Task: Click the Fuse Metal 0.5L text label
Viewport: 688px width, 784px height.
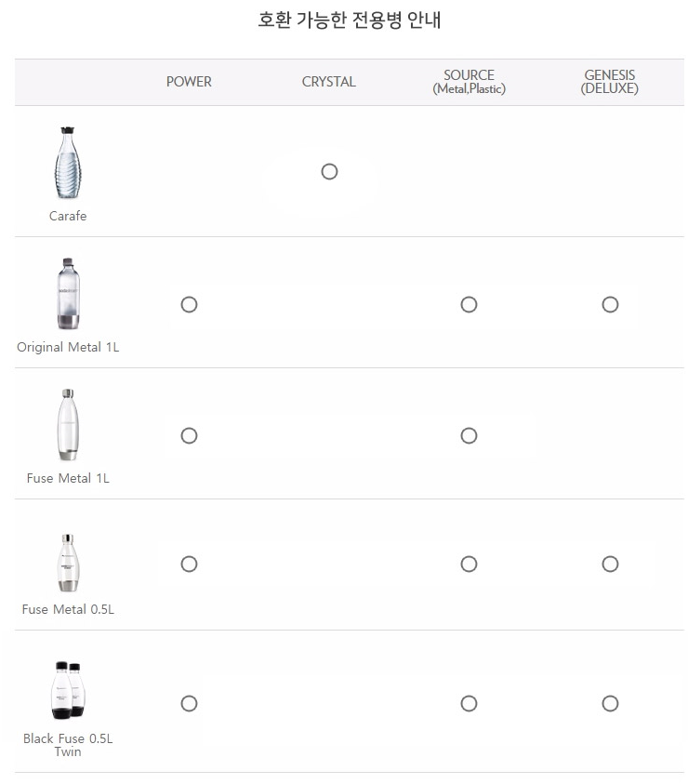Action: click(68, 610)
